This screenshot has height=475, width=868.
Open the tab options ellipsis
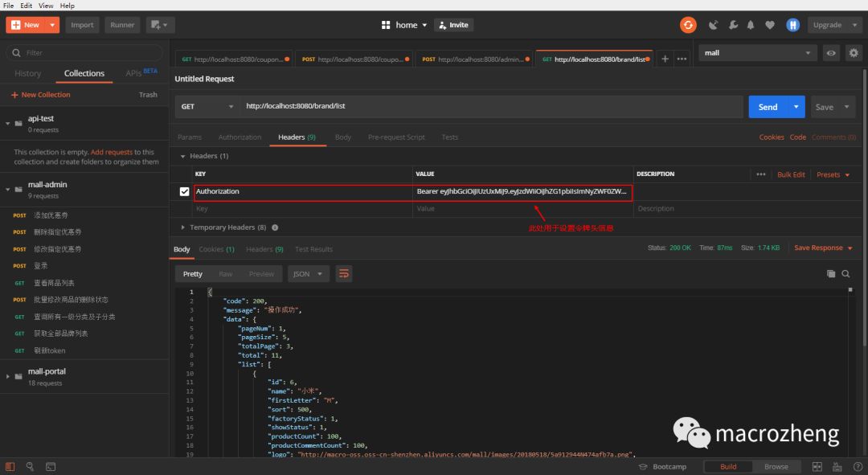(x=682, y=59)
